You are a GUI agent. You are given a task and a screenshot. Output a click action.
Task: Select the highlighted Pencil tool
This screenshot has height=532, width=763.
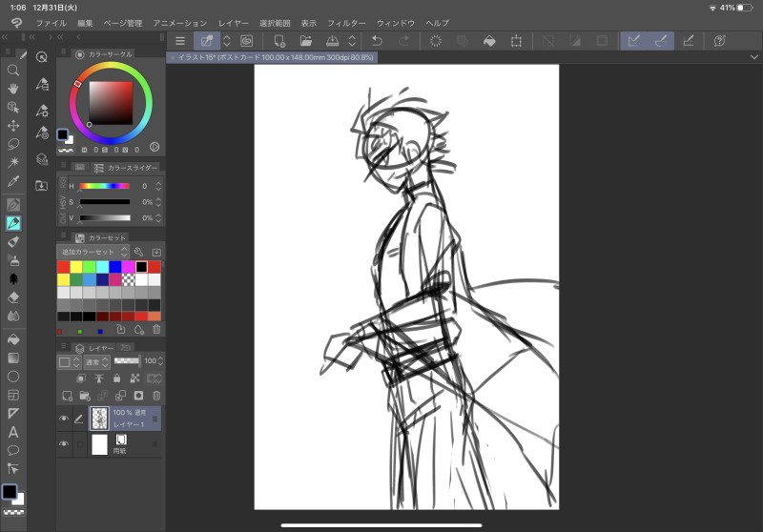pos(13,223)
